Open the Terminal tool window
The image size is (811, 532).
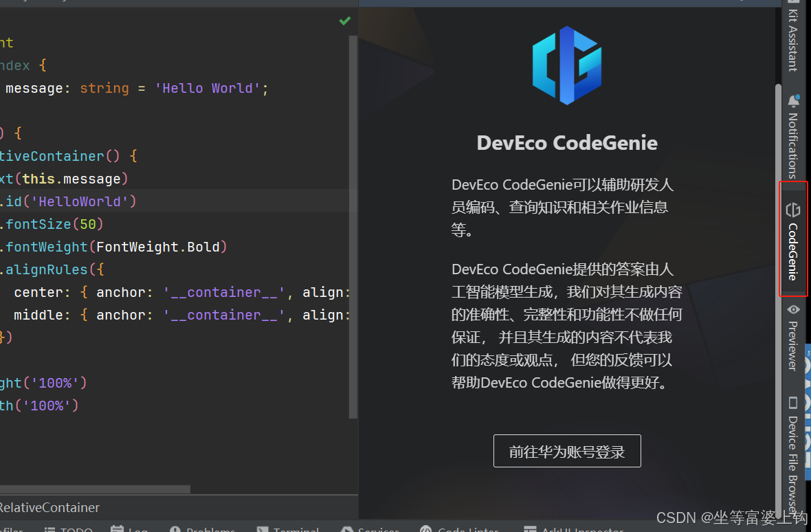288,529
